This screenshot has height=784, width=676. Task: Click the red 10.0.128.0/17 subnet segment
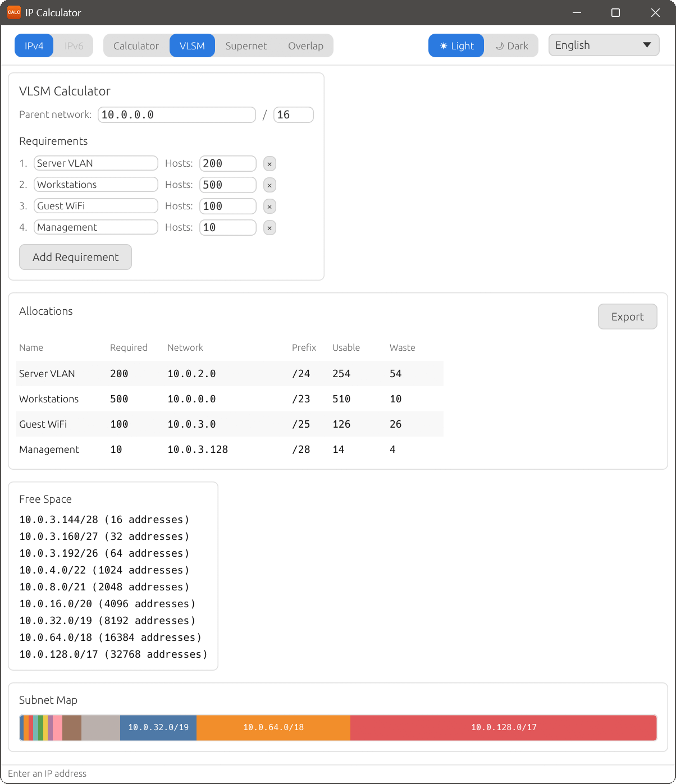(x=504, y=727)
